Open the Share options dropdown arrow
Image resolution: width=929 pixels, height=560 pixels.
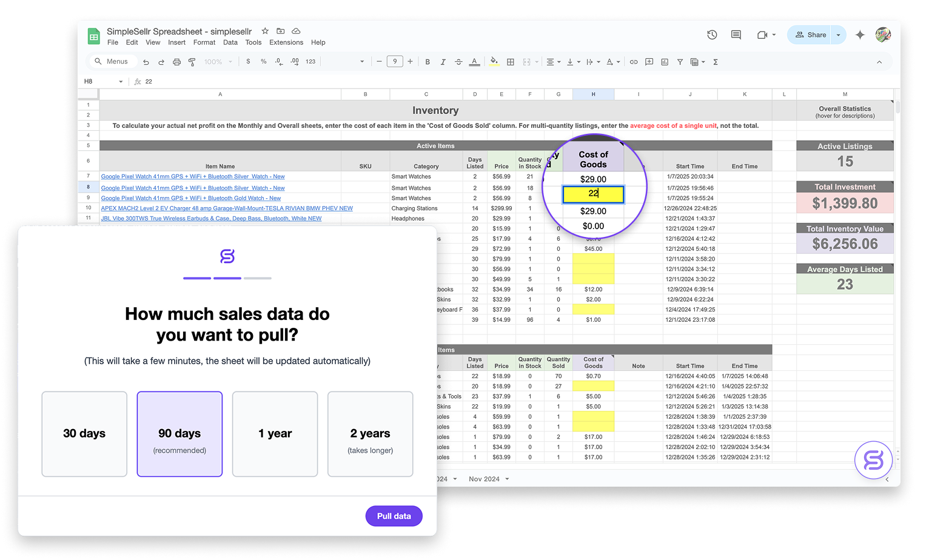tap(838, 35)
